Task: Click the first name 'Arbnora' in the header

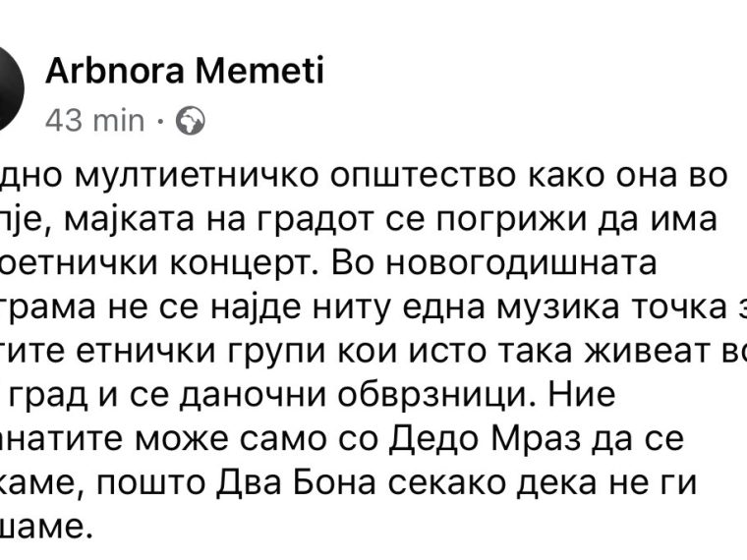Action: tap(114, 71)
